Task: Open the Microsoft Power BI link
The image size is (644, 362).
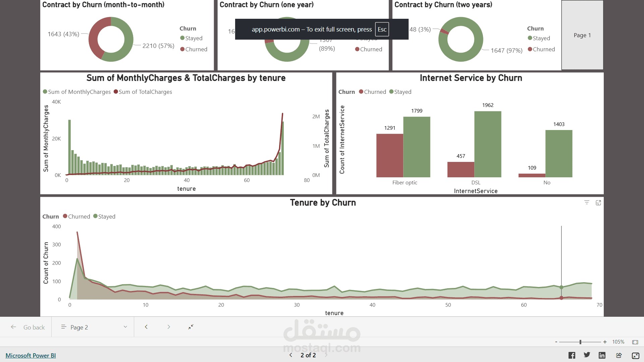Action: [x=31, y=356]
